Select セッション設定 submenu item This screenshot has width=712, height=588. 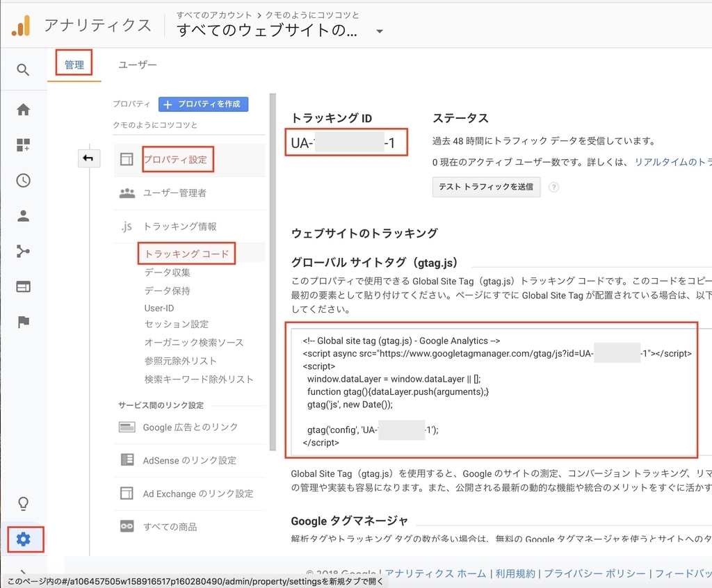(x=177, y=324)
